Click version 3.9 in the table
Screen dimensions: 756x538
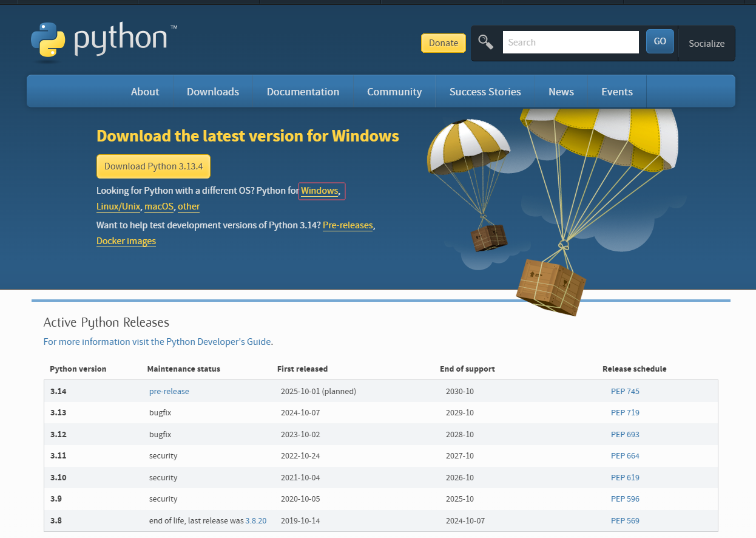click(56, 499)
